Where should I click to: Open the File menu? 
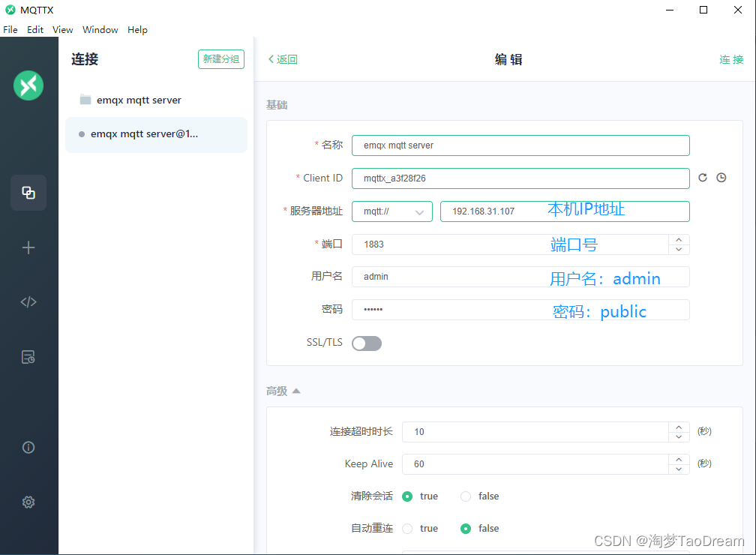10,30
